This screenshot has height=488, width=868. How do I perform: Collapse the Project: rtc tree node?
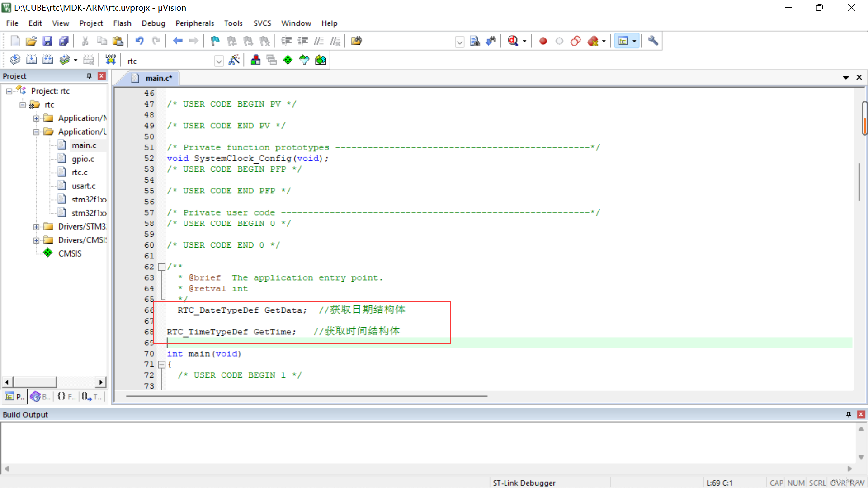pos(9,91)
